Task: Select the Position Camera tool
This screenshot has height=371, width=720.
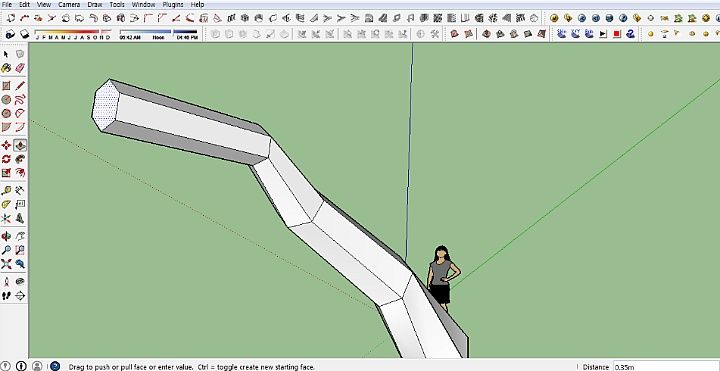Action: click(6, 281)
